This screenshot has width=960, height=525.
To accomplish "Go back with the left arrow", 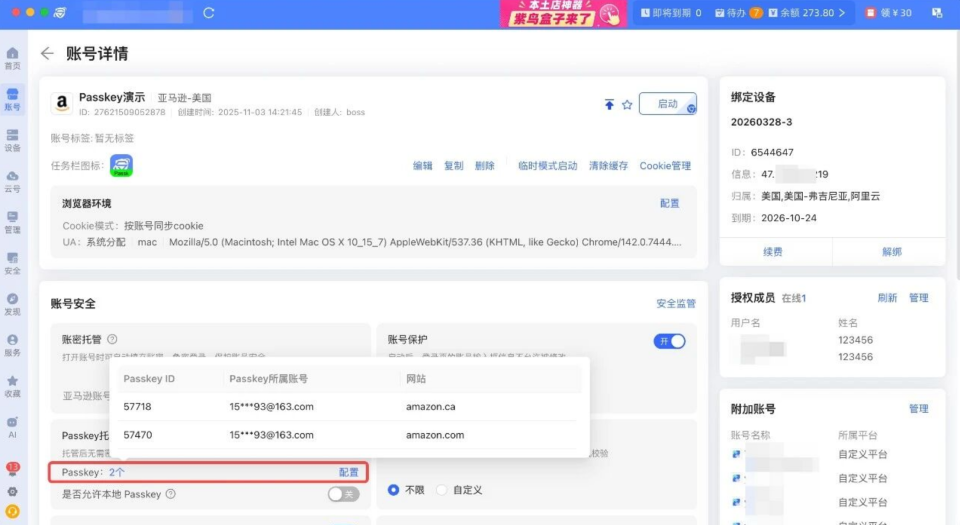I will click(x=47, y=53).
